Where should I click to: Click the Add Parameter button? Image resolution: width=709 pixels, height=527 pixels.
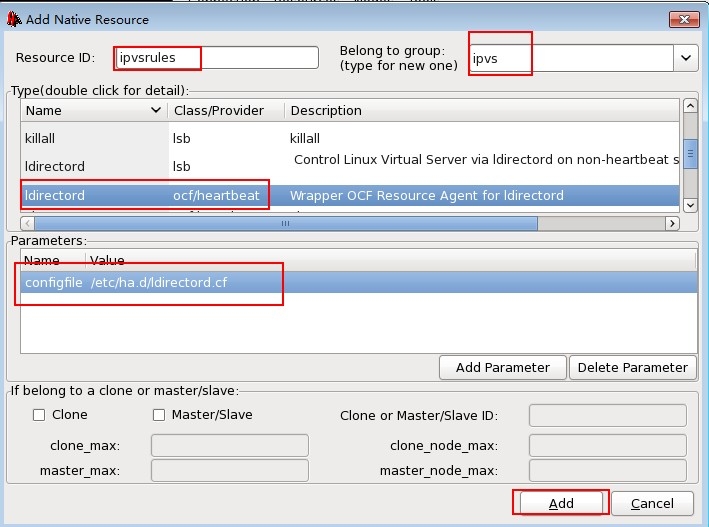click(x=503, y=367)
